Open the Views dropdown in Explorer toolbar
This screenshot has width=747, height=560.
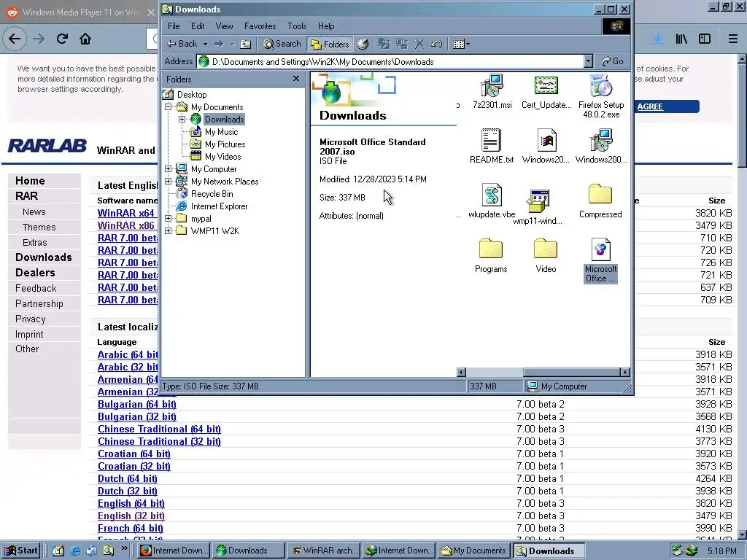461,44
